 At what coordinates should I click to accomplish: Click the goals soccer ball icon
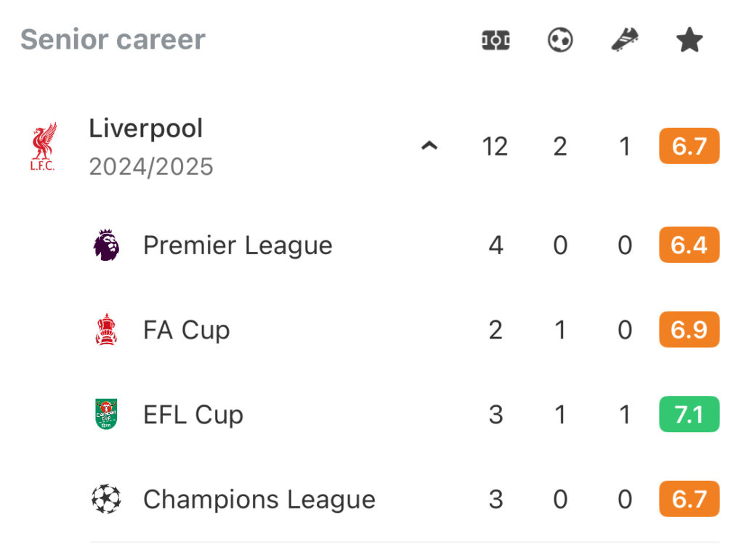click(x=560, y=40)
